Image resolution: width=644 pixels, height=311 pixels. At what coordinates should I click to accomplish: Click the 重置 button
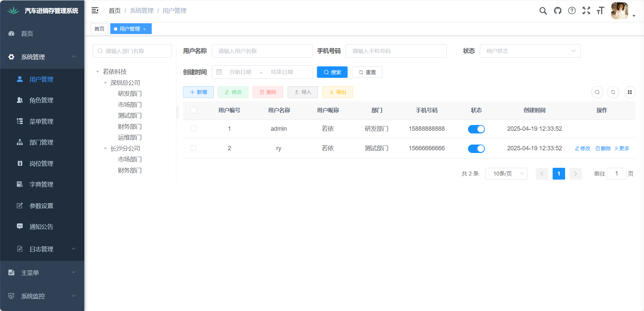(367, 72)
